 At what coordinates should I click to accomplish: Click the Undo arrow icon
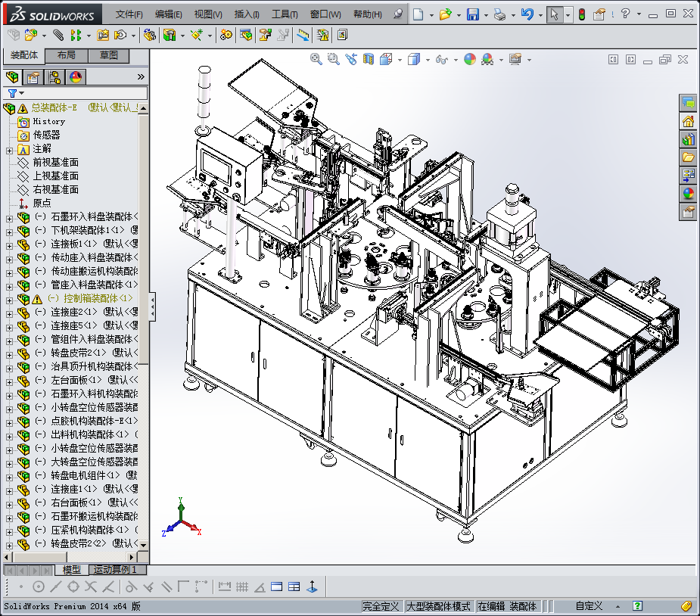(x=527, y=14)
